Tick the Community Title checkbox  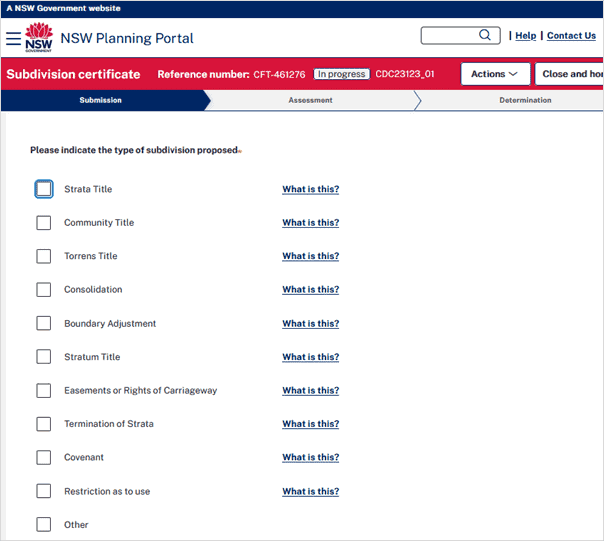(x=43, y=223)
